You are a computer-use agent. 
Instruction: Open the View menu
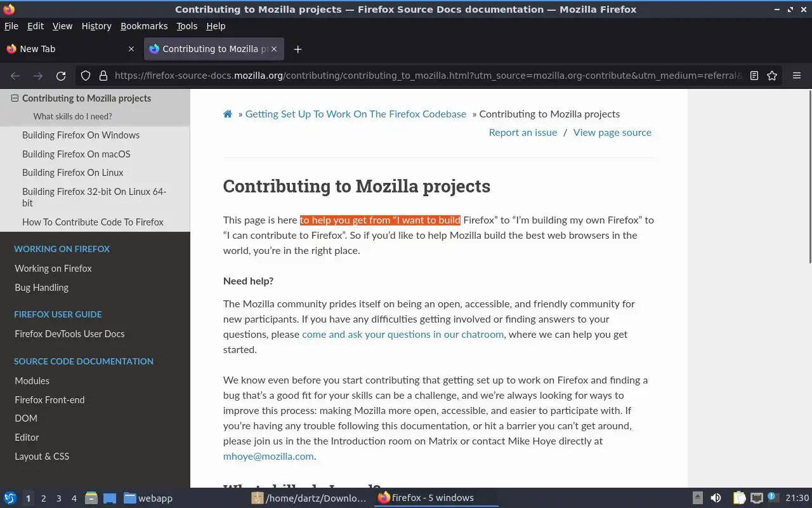(x=62, y=26)
